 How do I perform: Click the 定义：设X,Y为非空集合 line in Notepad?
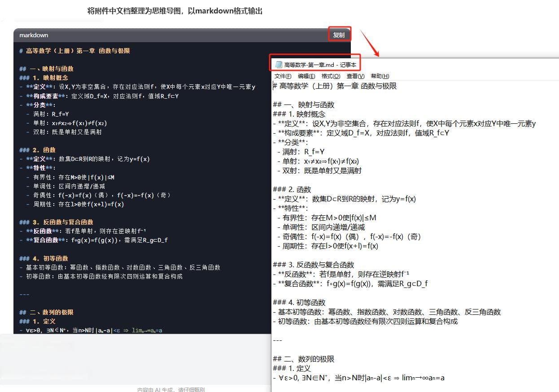point(405,124)
